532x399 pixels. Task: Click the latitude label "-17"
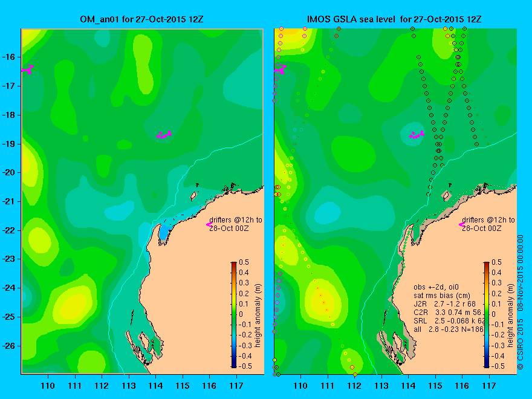pos(9,86)
